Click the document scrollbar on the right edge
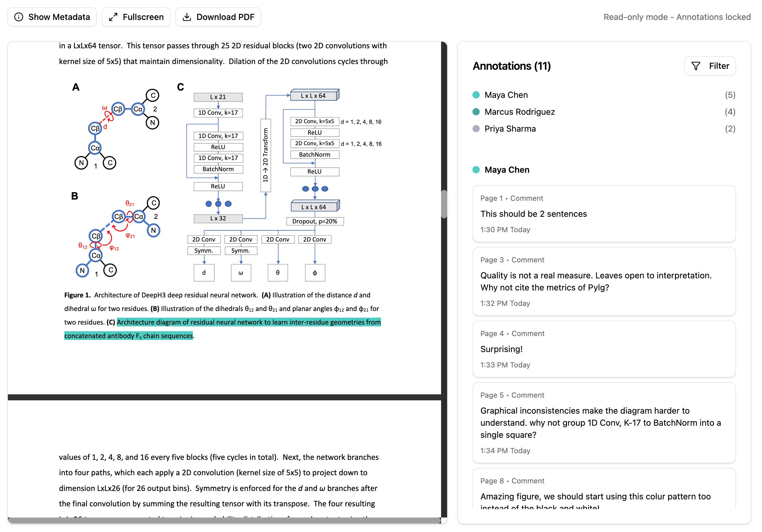 coord(444,205)
